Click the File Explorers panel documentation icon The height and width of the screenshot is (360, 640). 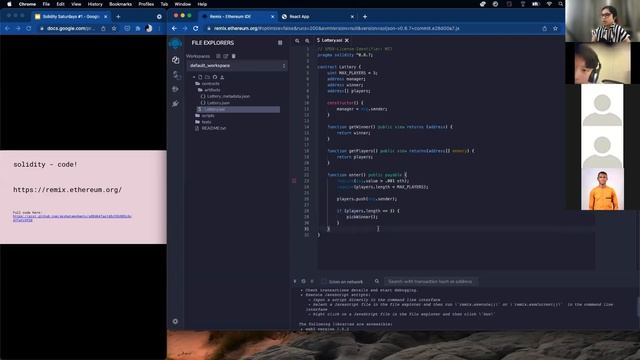(280, 42)
